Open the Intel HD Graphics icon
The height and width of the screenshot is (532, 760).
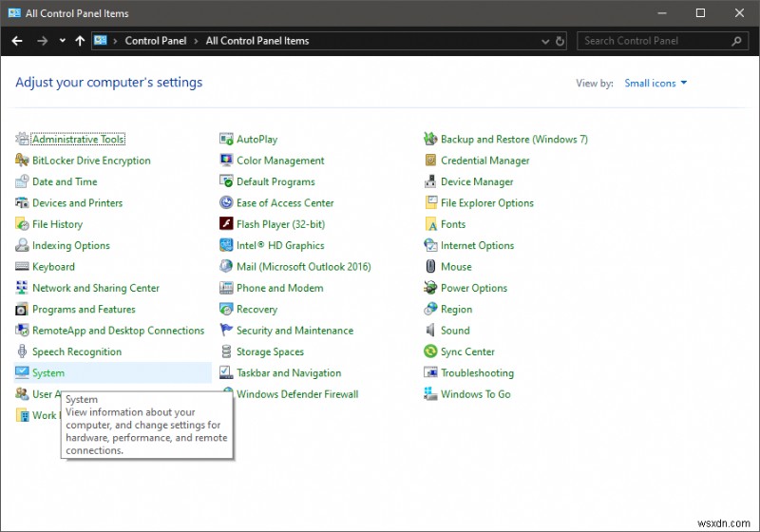pyautogui.click(x=227, y=246)
